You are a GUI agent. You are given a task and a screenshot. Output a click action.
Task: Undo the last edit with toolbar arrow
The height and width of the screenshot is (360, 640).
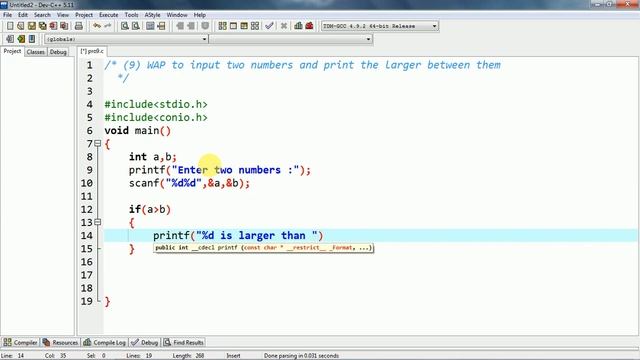[97, 26]
